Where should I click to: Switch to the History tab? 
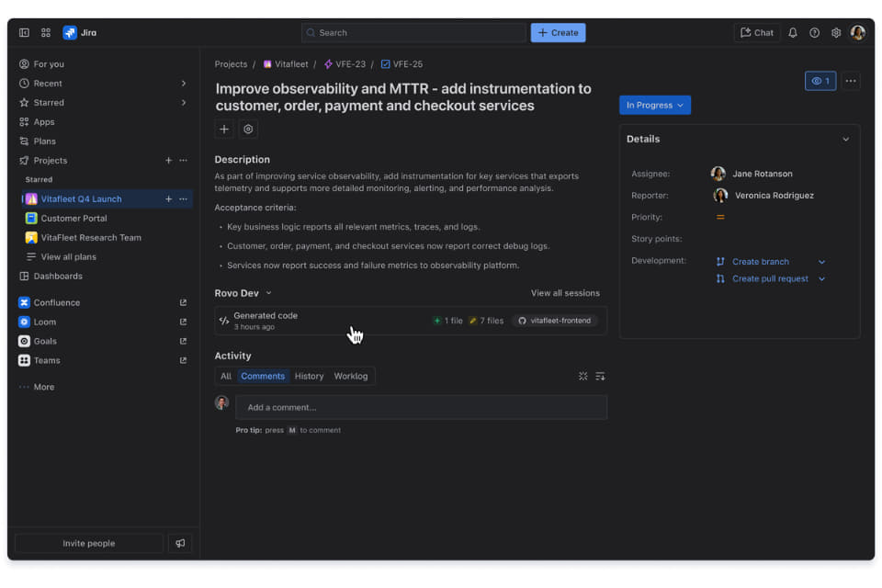click(309, 377)
